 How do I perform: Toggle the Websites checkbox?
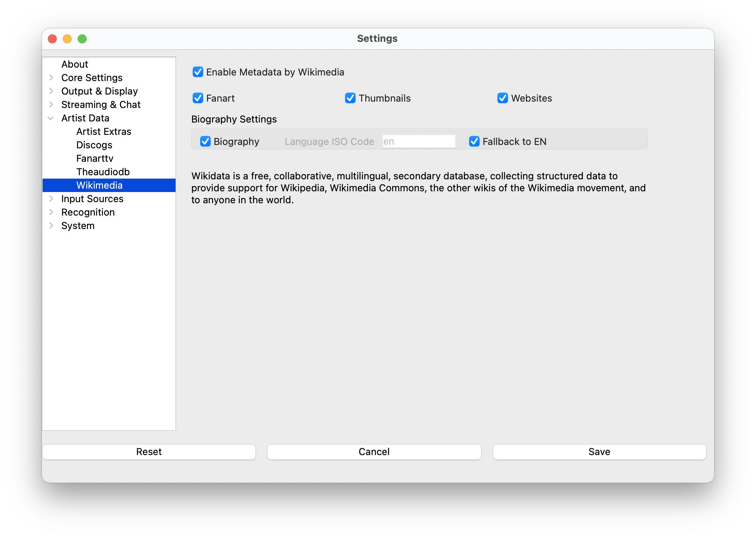pyautogui.click(x=503, y=98)
